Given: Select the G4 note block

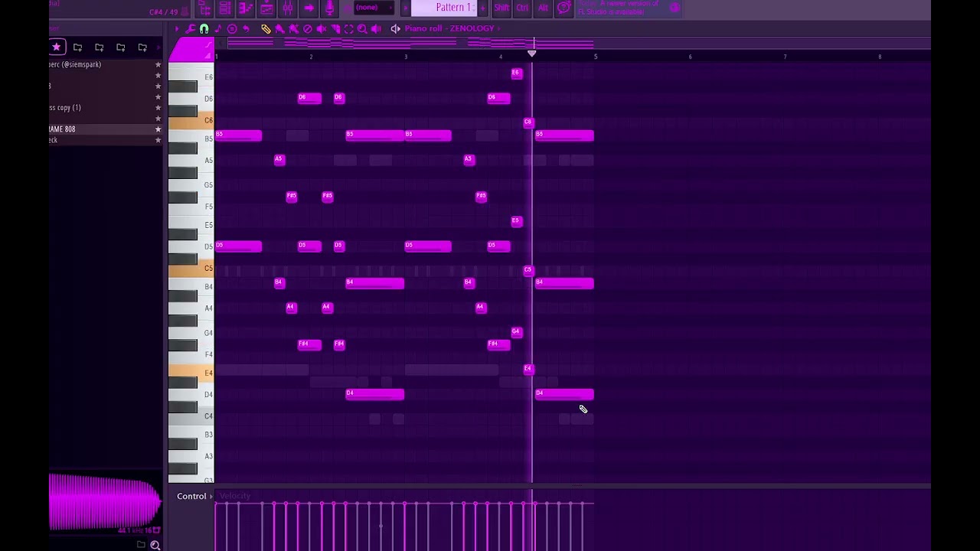Looking at the screenshot, I should (516, 332).
